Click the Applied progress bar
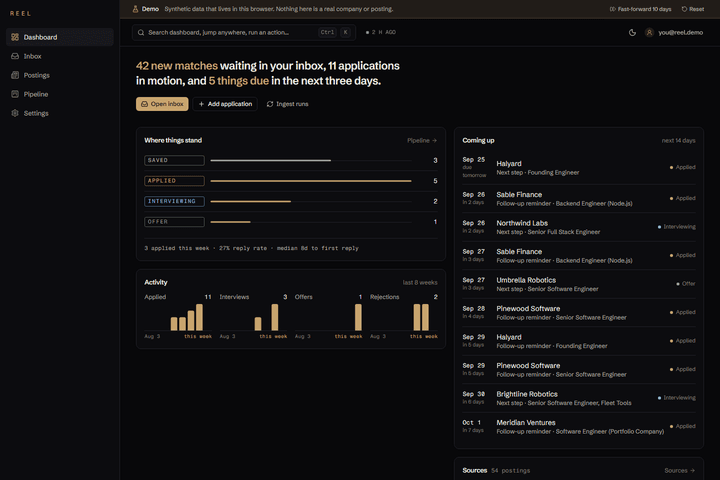 (311, 181)
